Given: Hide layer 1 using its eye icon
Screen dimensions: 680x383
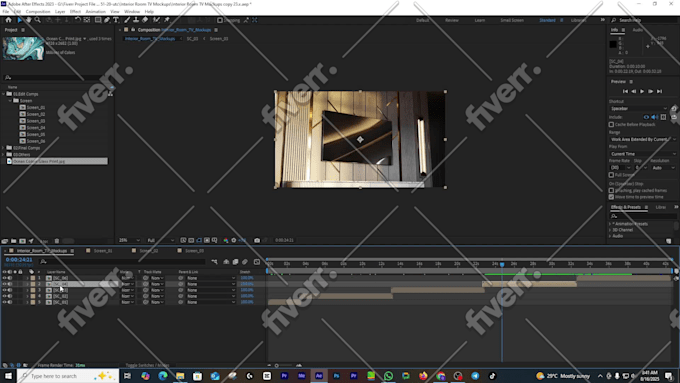Looking at the screenshot, I should [x=5, y=278].
